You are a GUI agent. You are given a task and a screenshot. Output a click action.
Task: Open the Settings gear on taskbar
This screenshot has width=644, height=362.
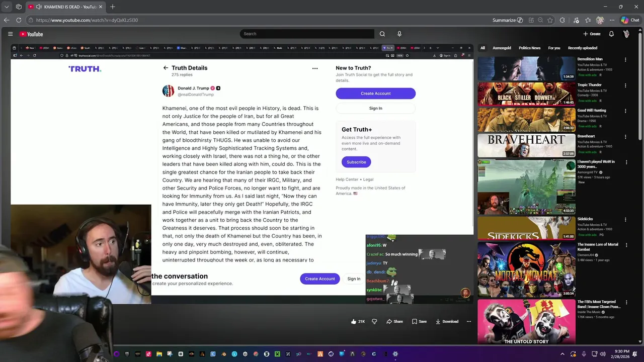pyautogui.click(x=395, y=354)
